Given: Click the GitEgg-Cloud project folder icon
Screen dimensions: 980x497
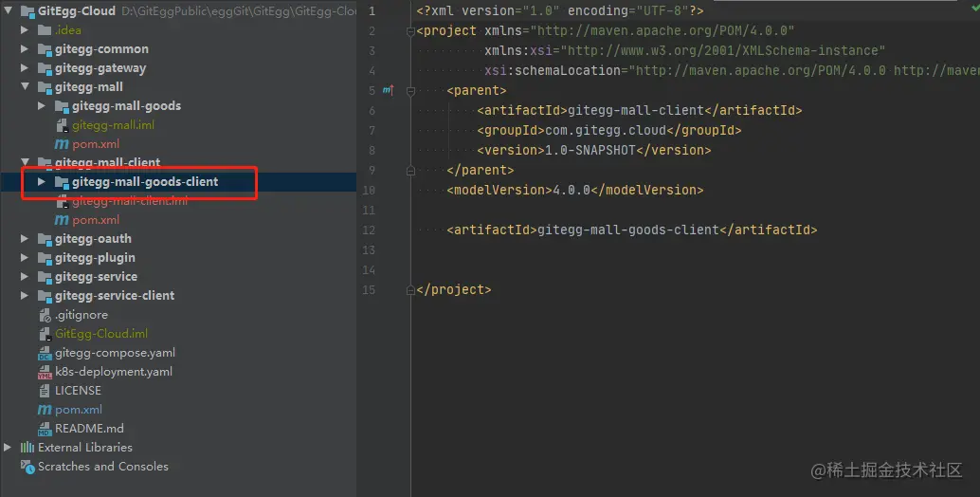Looking at the screenshot, I should coord(27,11).
